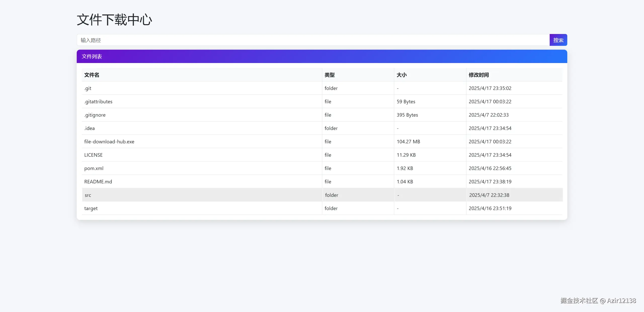Focus the 输入路径 path input field
The image size is (644, 312).
click(x=313, y=40)
